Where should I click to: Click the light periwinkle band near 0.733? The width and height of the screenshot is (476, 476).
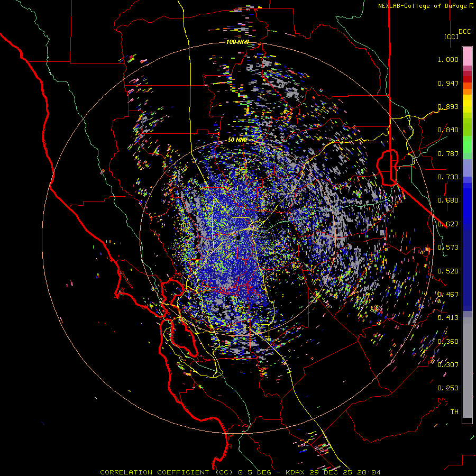pyautogui.click(x=467, y=168)
